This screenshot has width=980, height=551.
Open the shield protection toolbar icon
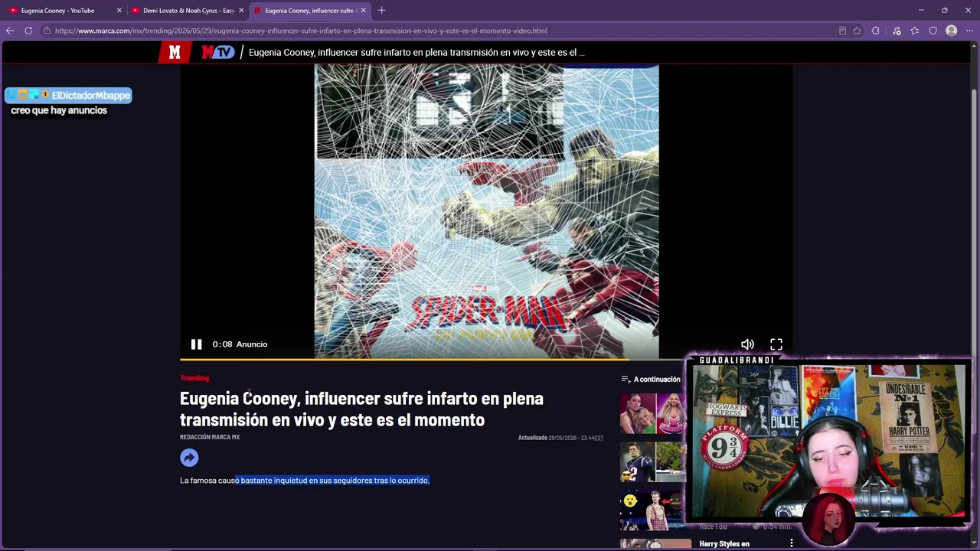pyautogui.click(x=933, y=31)
